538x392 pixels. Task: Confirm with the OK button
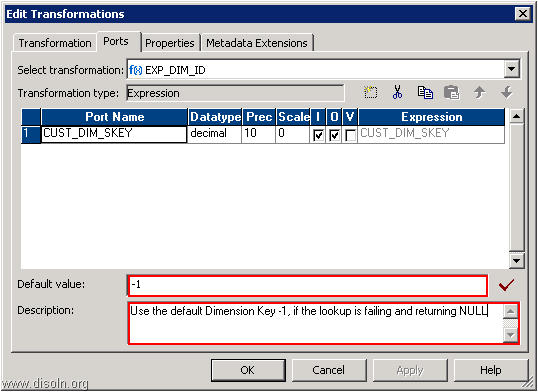tap(248, 370)
